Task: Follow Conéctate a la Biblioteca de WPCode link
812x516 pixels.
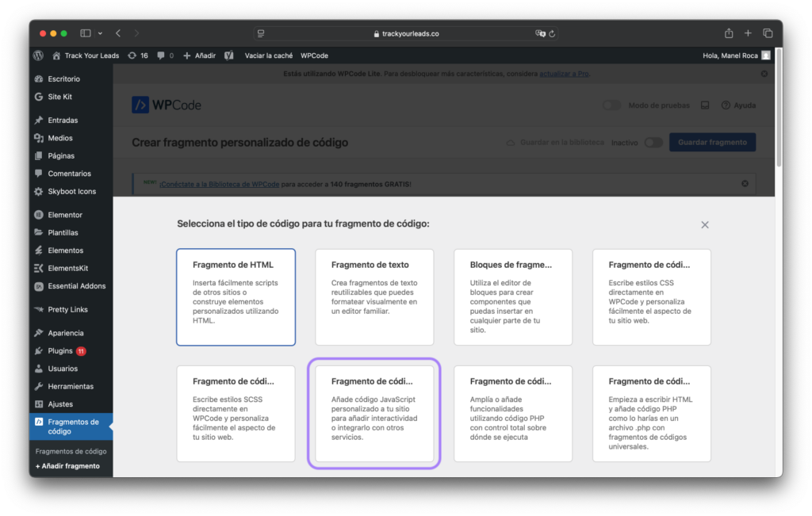Action: pos(219,184)
